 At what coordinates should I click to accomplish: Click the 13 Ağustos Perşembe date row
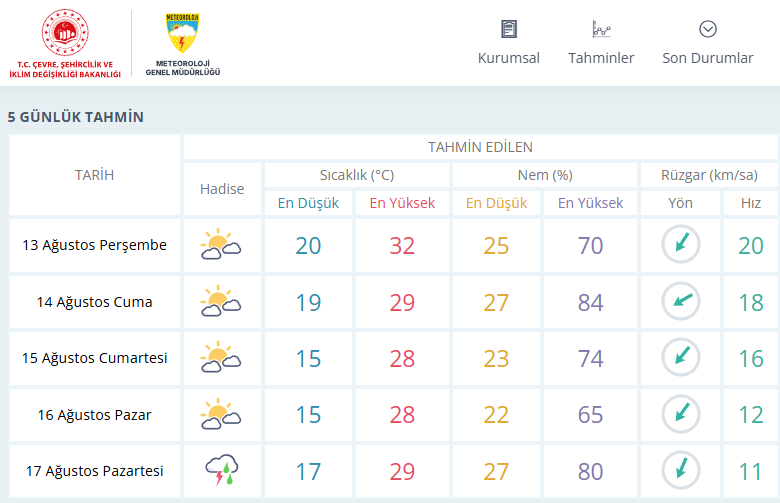(x=95, y=245)
